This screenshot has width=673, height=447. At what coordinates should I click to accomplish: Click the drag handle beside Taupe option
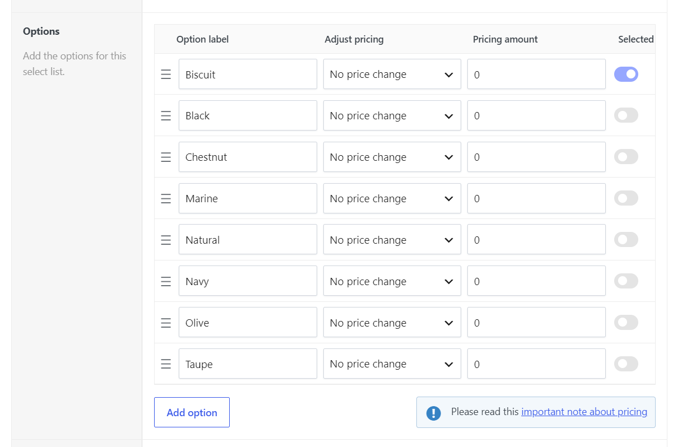166,364
